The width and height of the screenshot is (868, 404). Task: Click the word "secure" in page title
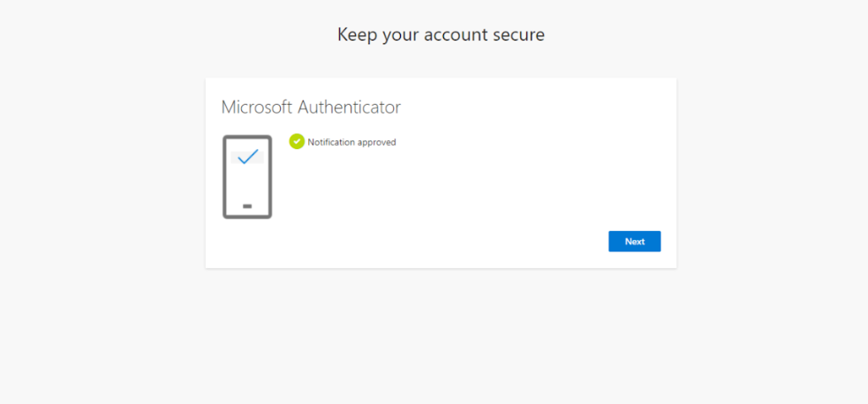[x=517, y=35]
